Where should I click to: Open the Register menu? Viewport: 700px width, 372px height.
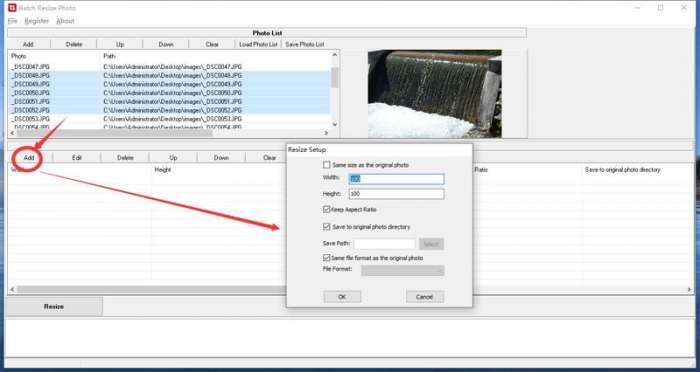[x=37, y=21]
